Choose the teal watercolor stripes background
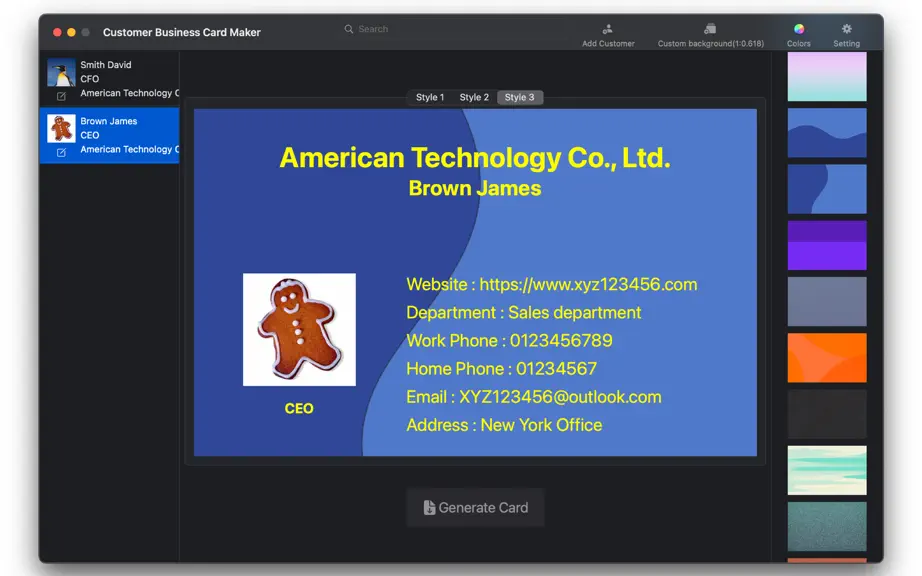This screenshot has width=922, height=576. click(x=827, y=470)
